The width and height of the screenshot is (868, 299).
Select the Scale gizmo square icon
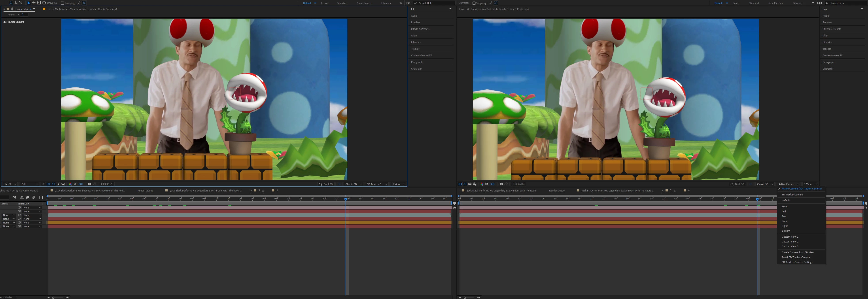tap(39, 3)
